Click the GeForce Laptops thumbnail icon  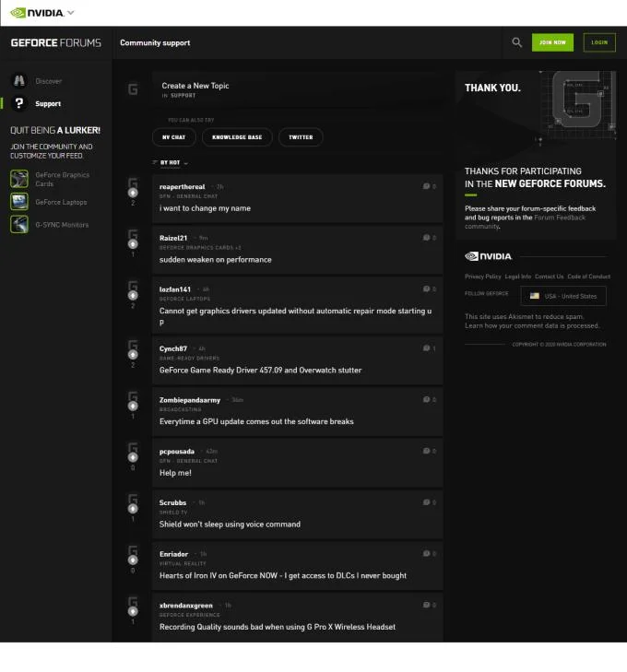click(19, 202)
